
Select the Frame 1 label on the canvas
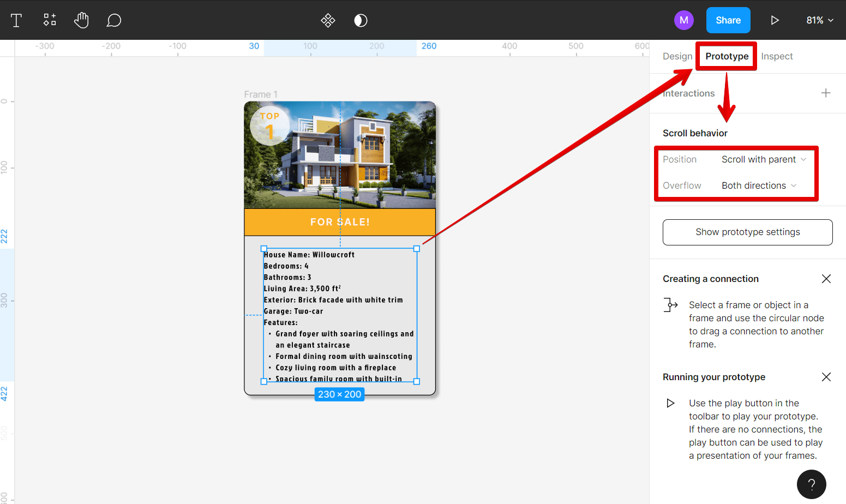click(261, 94)
